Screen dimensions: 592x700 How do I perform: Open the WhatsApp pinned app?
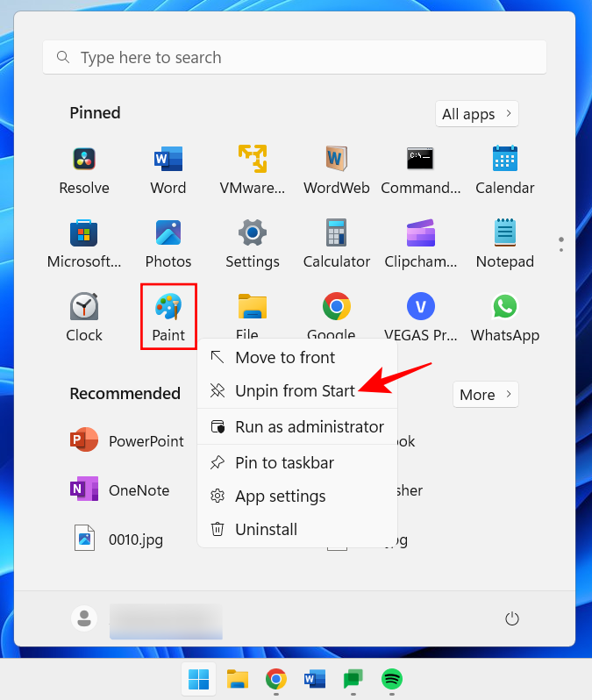[504, 317]
